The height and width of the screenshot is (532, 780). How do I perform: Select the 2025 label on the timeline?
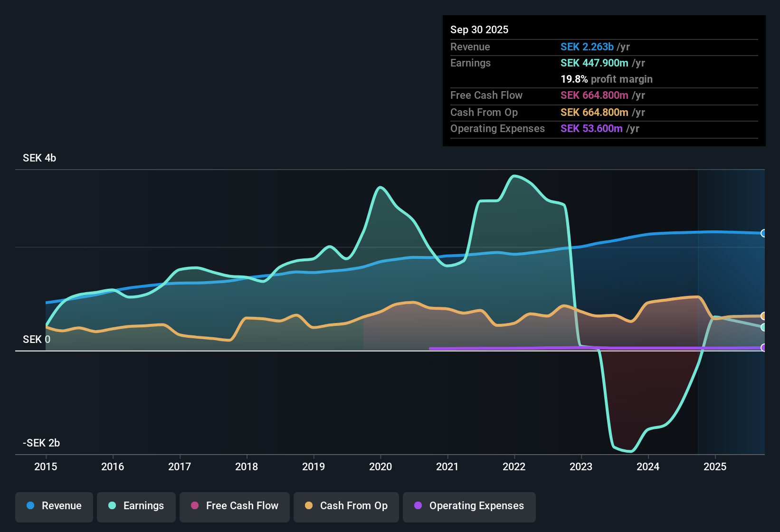[715, 467]
